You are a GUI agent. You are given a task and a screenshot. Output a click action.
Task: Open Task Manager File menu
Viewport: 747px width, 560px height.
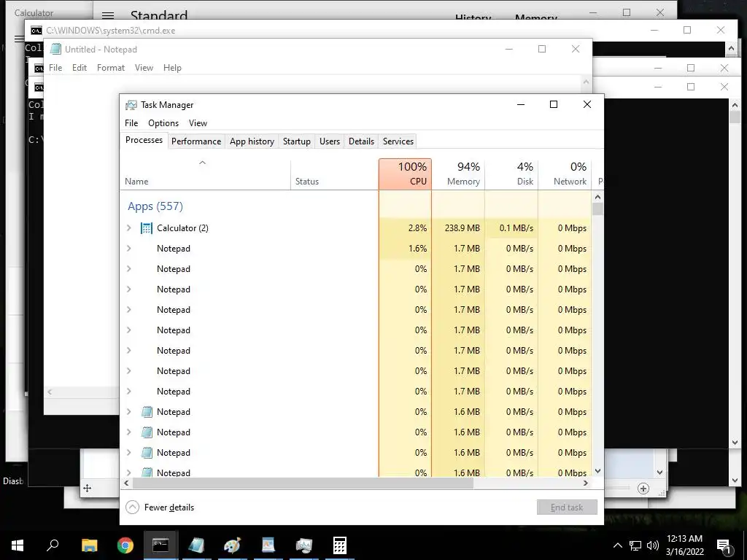click(131, 122)
